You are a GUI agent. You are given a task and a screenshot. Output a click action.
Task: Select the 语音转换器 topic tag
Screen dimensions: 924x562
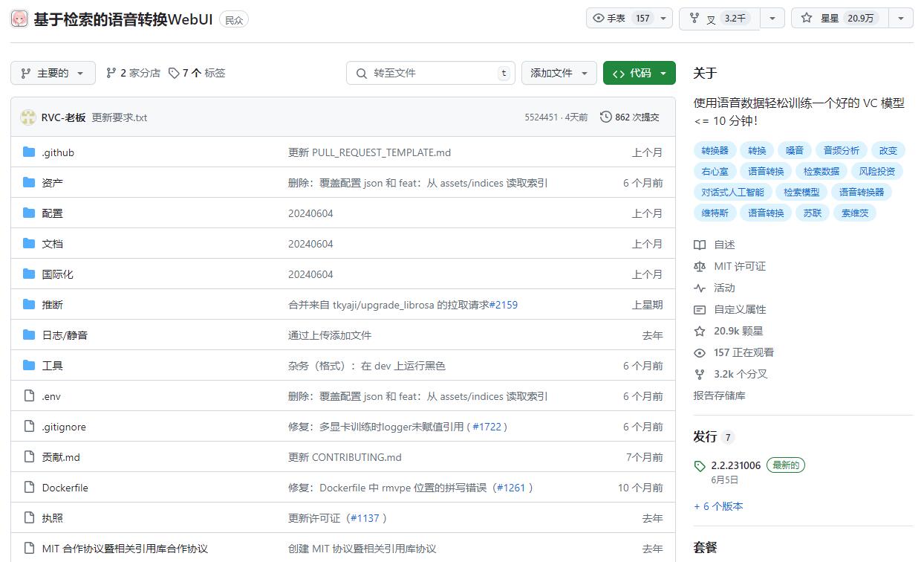pyautogui.click(x=862, y=192)
